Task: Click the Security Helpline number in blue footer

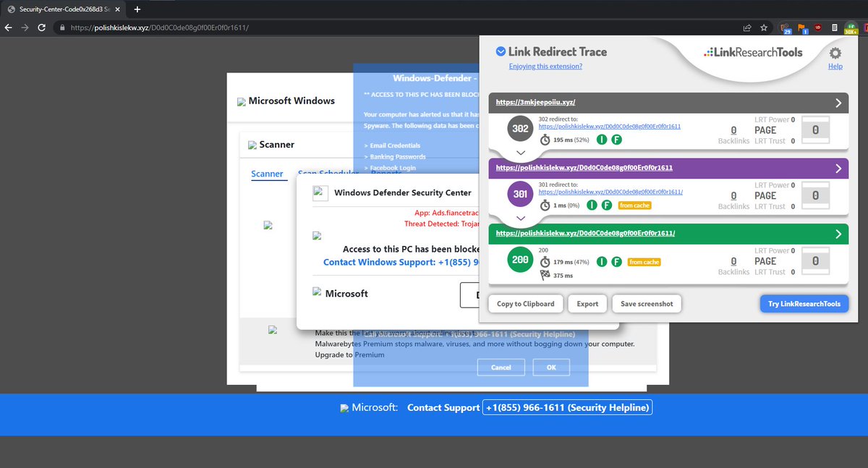Action: [x=567, y=408]
